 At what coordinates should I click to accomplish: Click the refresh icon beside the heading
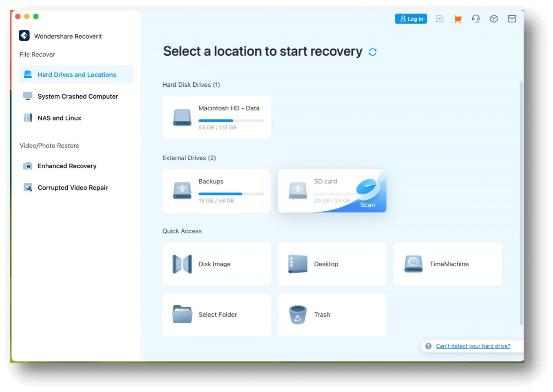(x=372, y=52)
